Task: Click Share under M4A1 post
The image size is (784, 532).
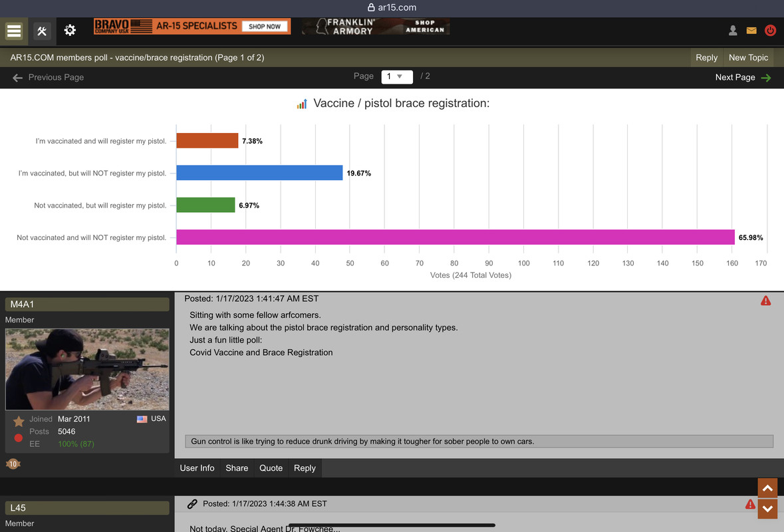Action: [x=237, y=468]
